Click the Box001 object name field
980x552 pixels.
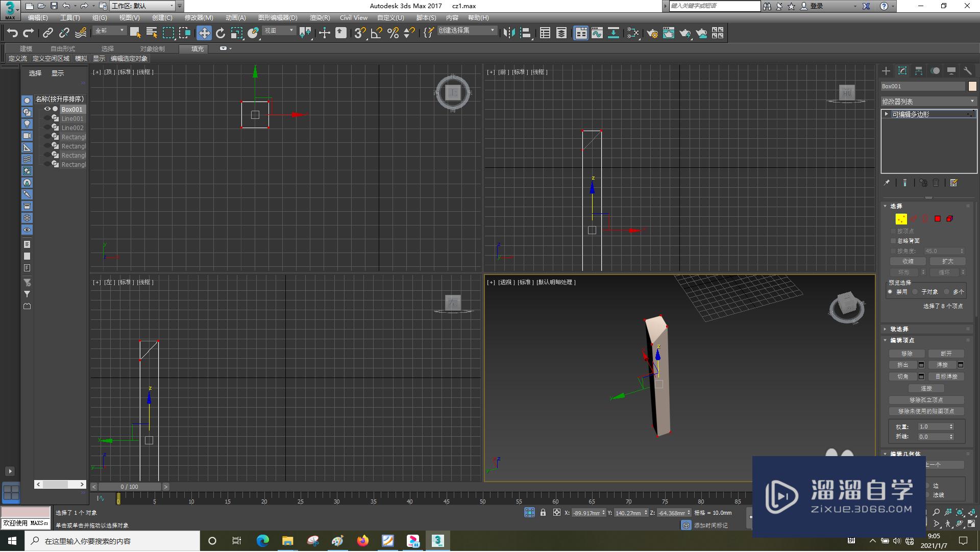pyautogui.click(x=923, y=86)
